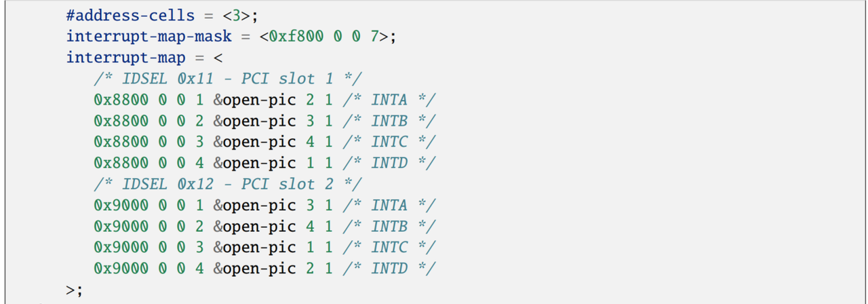Screen dimensions: 868x304
Task: Click the INTA comment under PCI slot 1
Action: pyautogui.click(x=389, y=100)
